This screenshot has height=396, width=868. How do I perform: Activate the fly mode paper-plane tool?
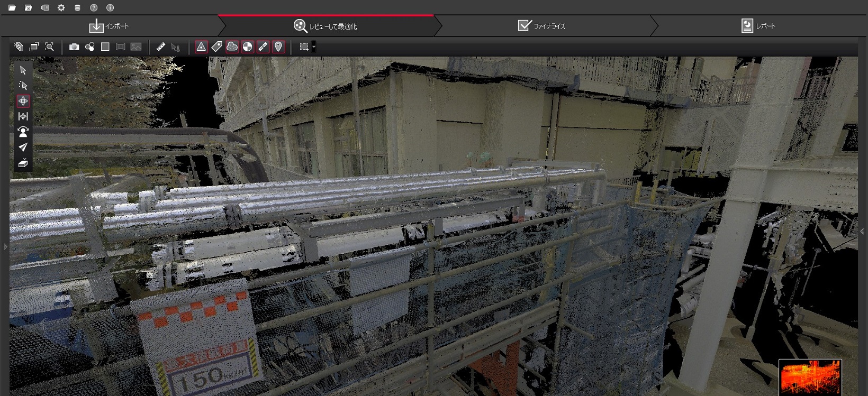point(23,148)
